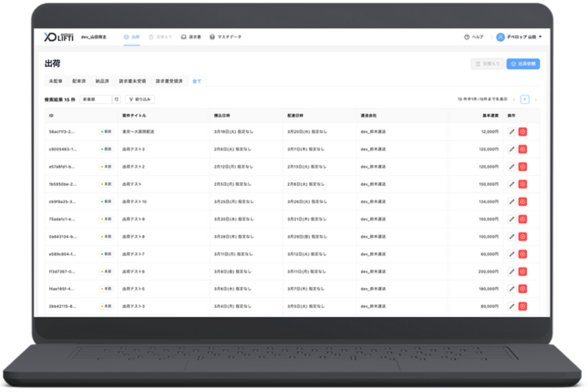This screenshot has height=392, width=588.
Task: Delete the 出荷テスト7 row via red icon
Action: tap(523, 254)
